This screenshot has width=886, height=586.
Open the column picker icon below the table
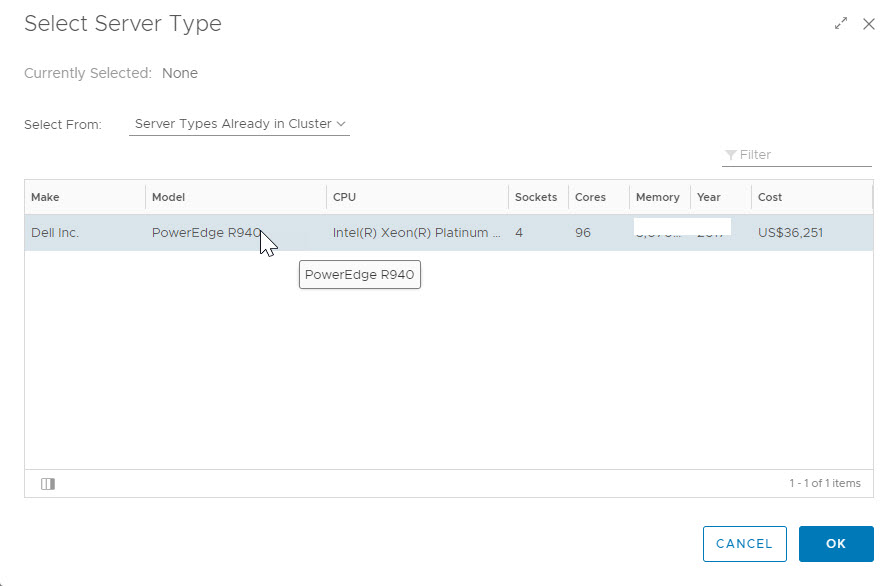coord(48,484)
